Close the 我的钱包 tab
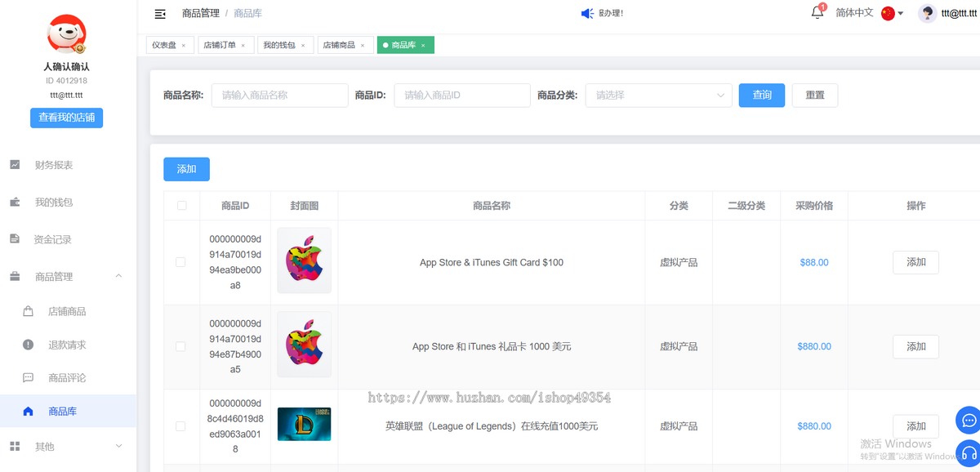 (302, 46)
